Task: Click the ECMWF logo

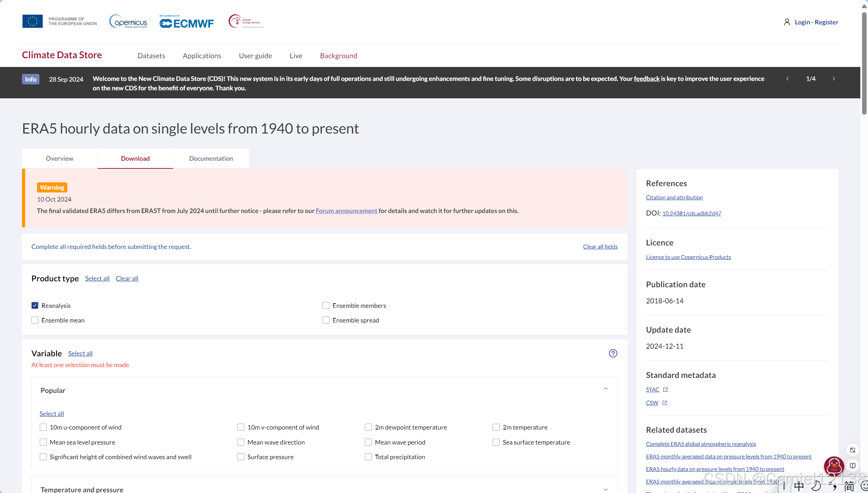Action: coord(187,22)
